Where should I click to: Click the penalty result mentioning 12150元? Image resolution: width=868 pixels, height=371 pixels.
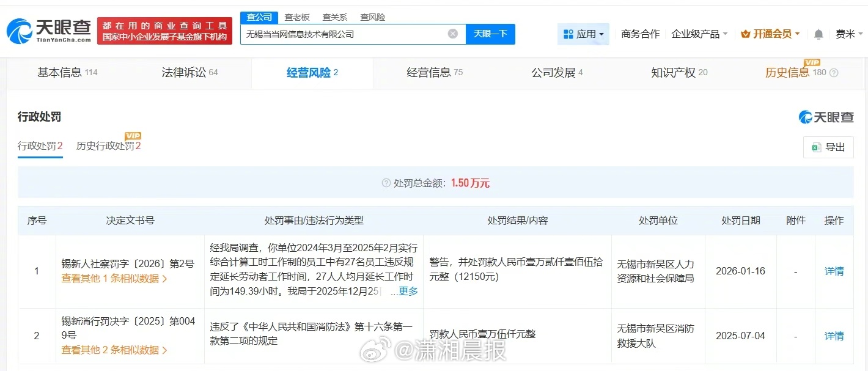[x=516, y=269]
